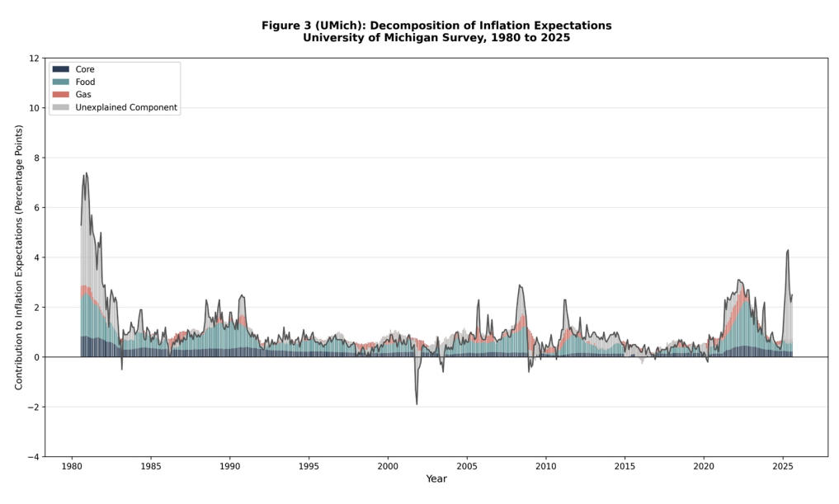The height and width of the screenshot is (504, 839).
Task: Click the deepest negative trough near 2001
Action: tap(417, 403)
